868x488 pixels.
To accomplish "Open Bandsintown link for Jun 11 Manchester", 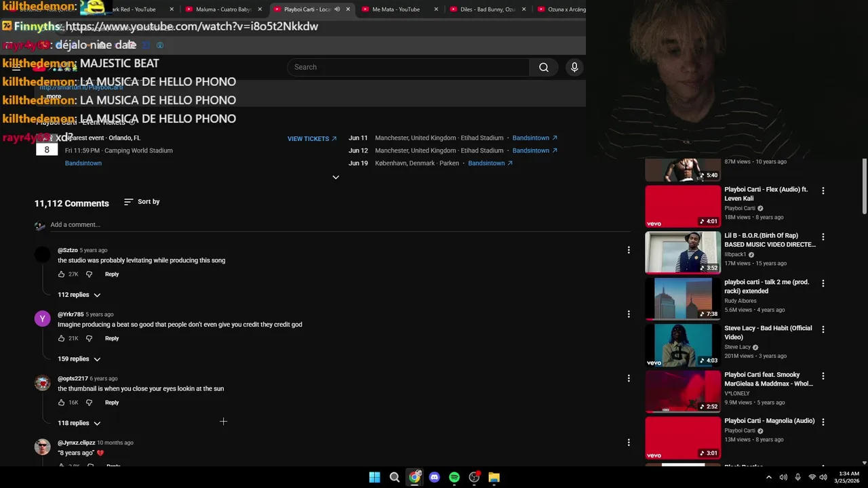I will [534, 138].
